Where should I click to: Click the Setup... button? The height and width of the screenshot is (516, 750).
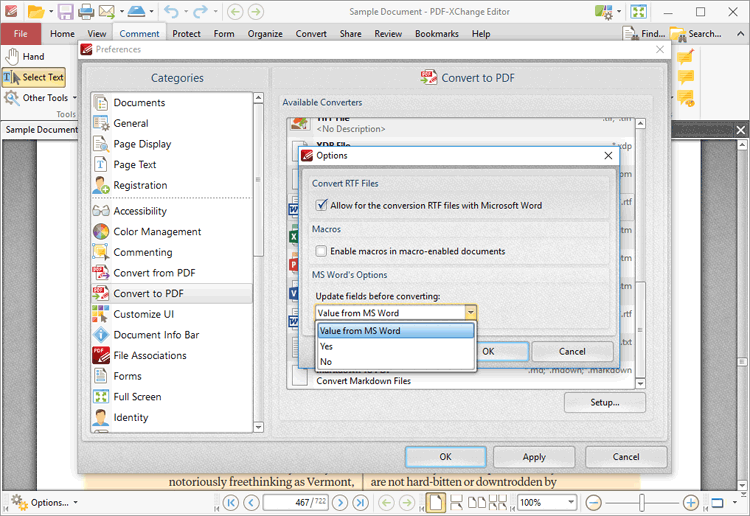(605, 403)
